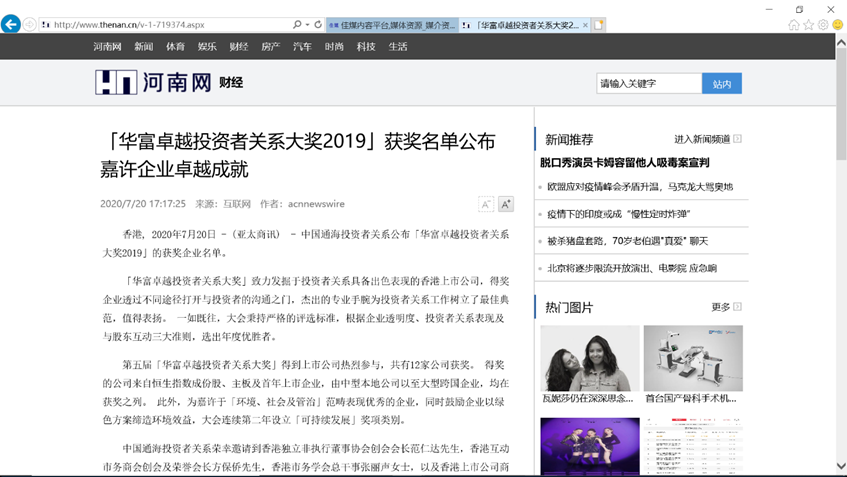This screenshot has width=847, height=477.
Task: Click the article headline 华富卓越投资者关系大奖2019
Action: [x=298, y=155]
